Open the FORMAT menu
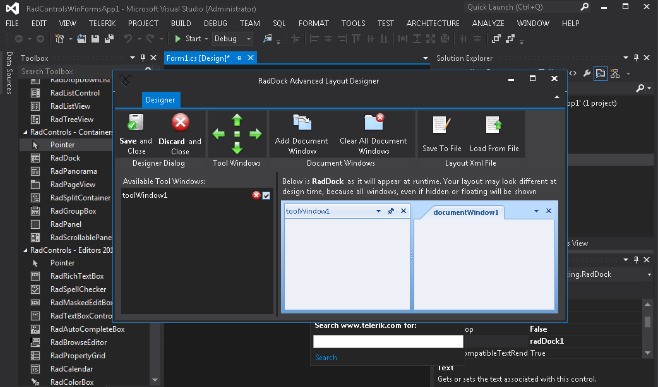This screenshot has height=387, width=658. (x=313, y=24)
